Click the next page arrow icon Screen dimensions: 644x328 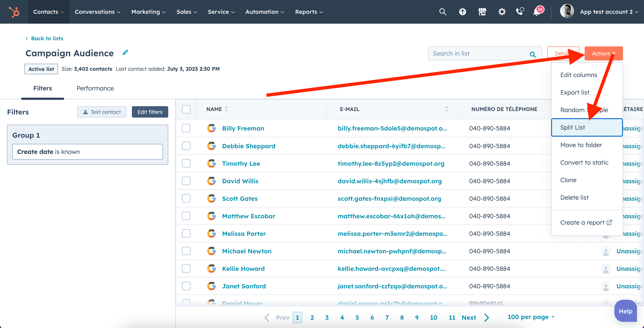[486, 317]
